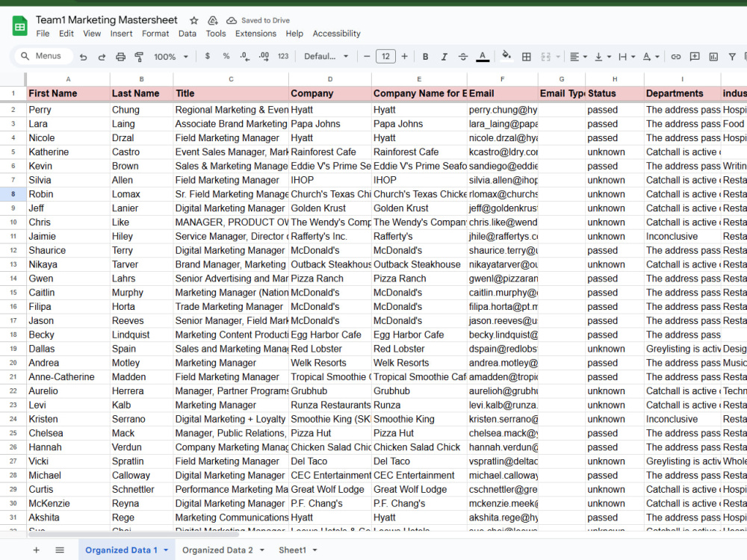The width and height of the screenshot is (747, 560).
Task: Click the document title Team1 Marketing Mastersheet
Action: click(107, 20)
